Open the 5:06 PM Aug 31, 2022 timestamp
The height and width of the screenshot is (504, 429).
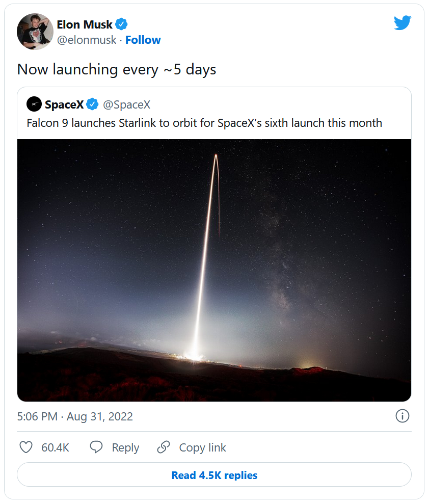click(x=75, y=416)
